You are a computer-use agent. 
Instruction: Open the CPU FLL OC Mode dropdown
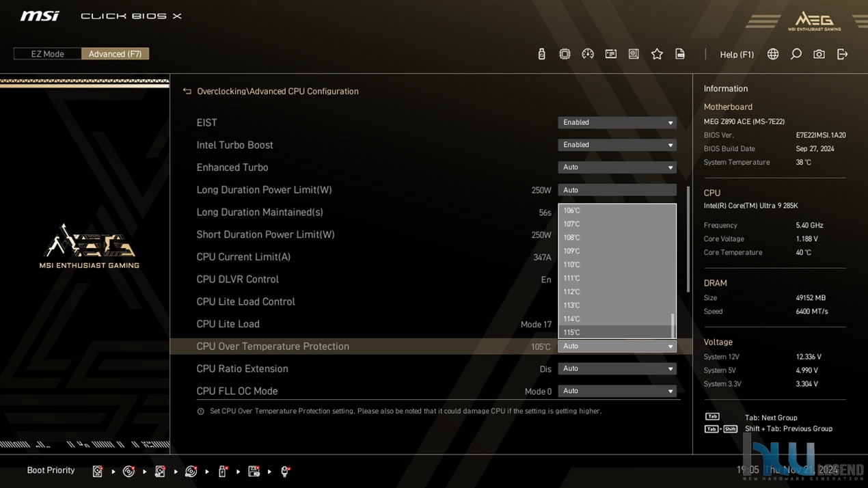click(617, 391)
